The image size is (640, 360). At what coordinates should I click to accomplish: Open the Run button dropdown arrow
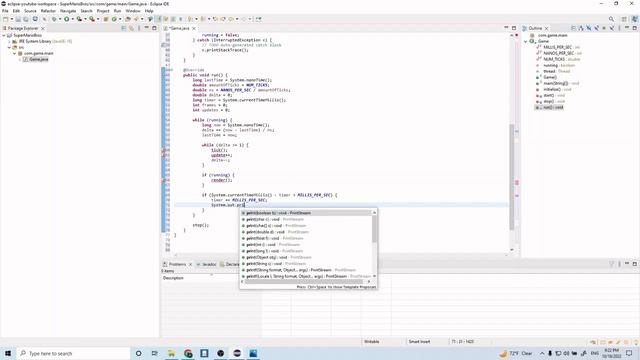pos(72,19)
